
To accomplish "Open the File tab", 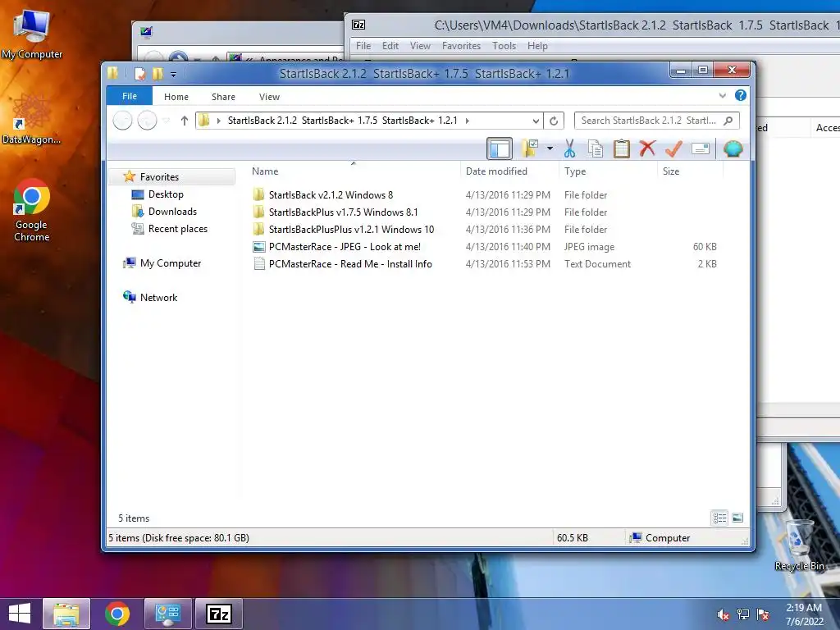I will click(x=129, y=96).
